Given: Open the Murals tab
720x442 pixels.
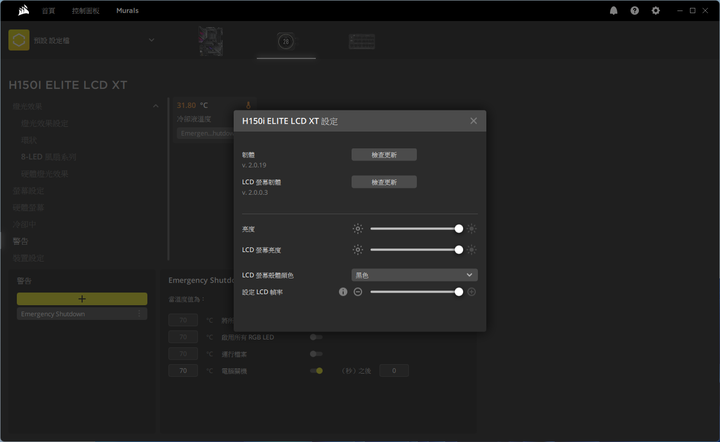Looking at the screenshot, I should 127,11.
